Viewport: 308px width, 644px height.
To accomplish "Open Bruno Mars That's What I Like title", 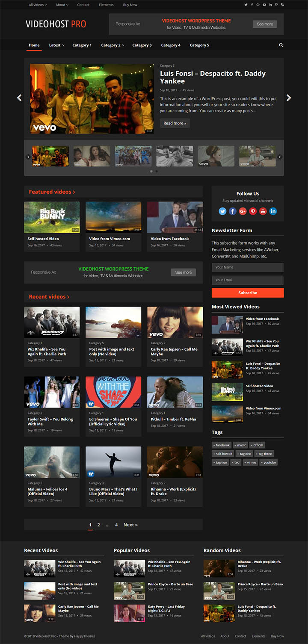I will tap(113, 491).
